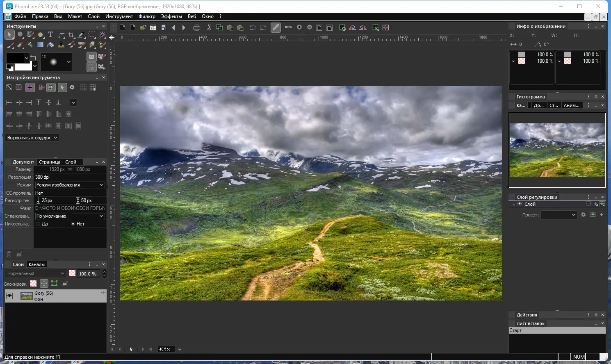
Task: Click the black foreground color swatch
Action: tap(15, 58)
